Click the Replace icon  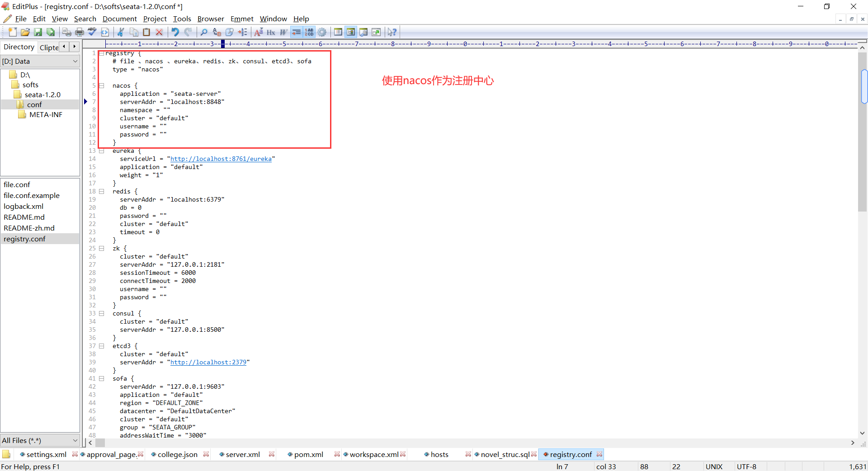tap(217, 32)
